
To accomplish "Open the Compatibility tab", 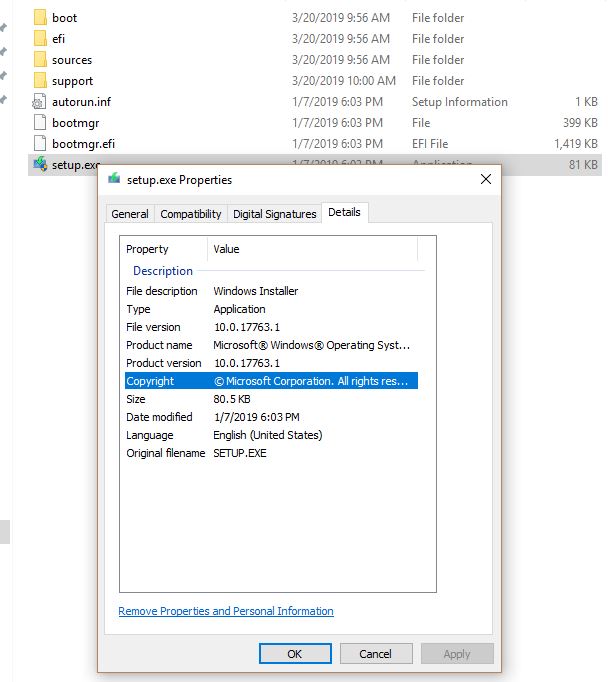I will tap(190, 214).
